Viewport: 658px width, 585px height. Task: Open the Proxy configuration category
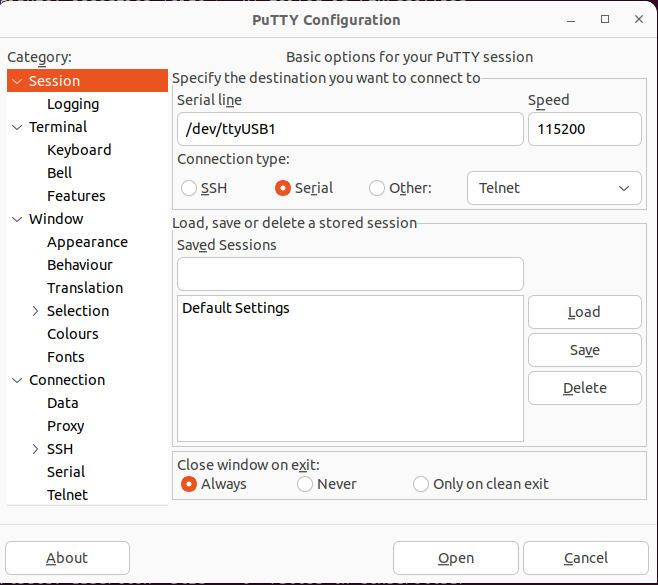click(66, 426)
